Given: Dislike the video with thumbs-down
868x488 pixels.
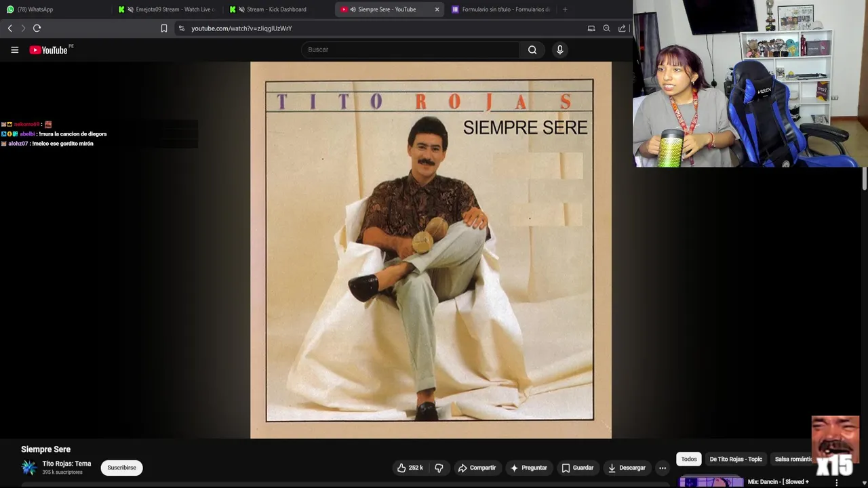Looking at the screenshot, I should (439, 468).
